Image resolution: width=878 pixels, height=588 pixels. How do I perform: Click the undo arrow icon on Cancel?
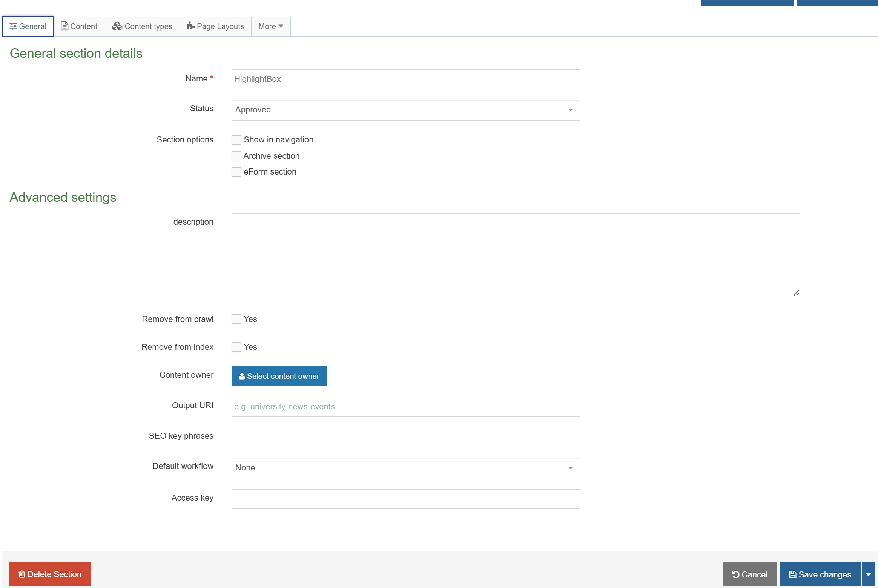pyautogui.click(x=735, y=574)
